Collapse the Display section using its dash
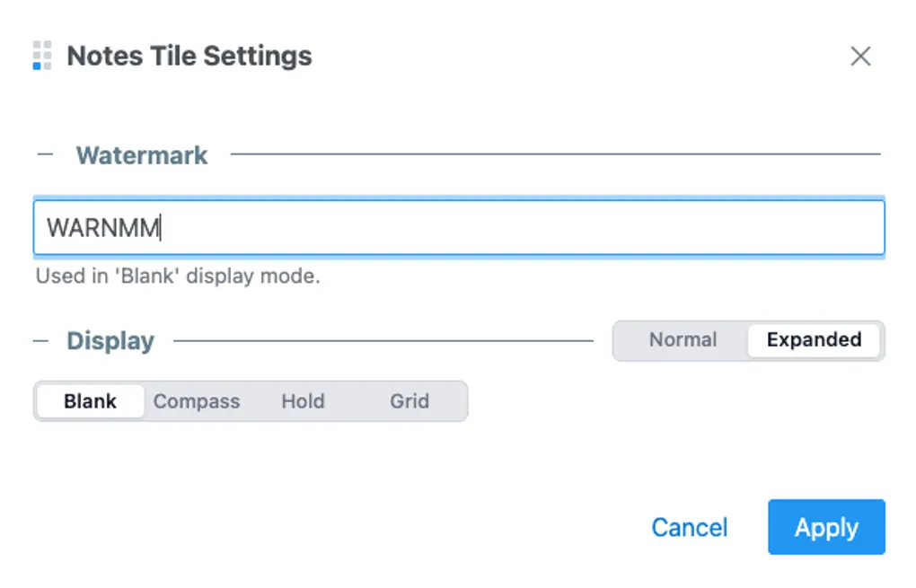Screen dimensions: 916x588 click(x=40, y=341)
